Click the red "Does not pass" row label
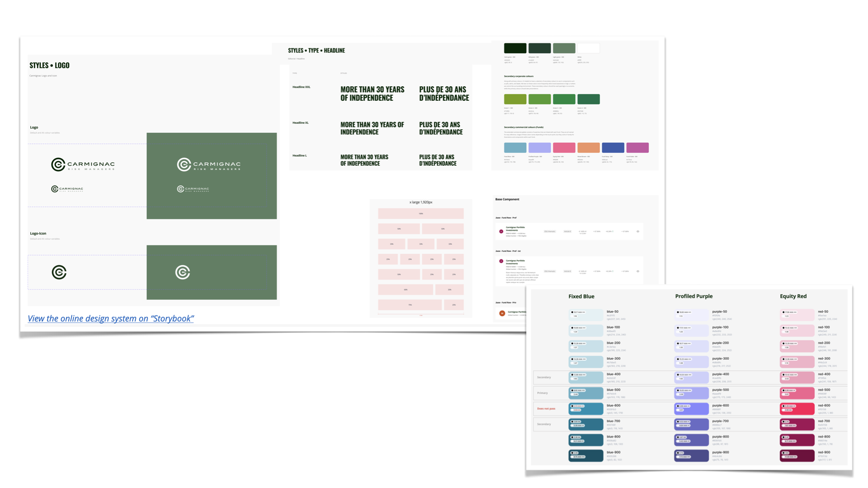 546,408
